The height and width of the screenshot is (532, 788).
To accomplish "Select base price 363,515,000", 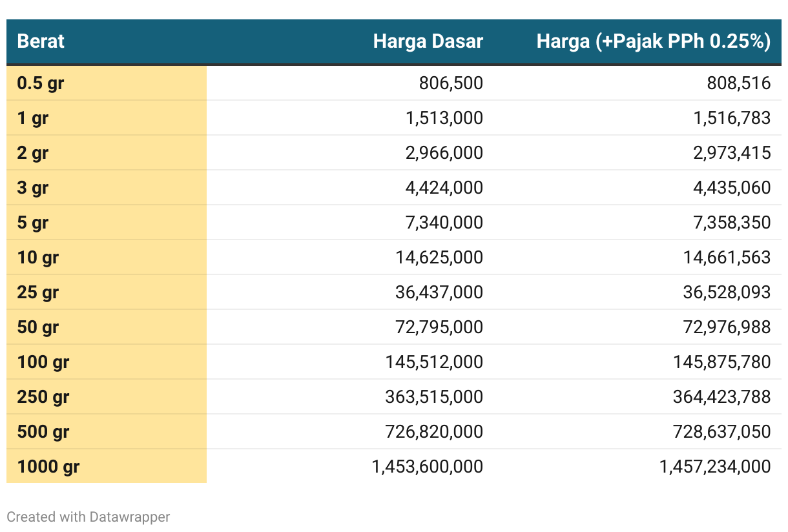I will tap(434, 397).
